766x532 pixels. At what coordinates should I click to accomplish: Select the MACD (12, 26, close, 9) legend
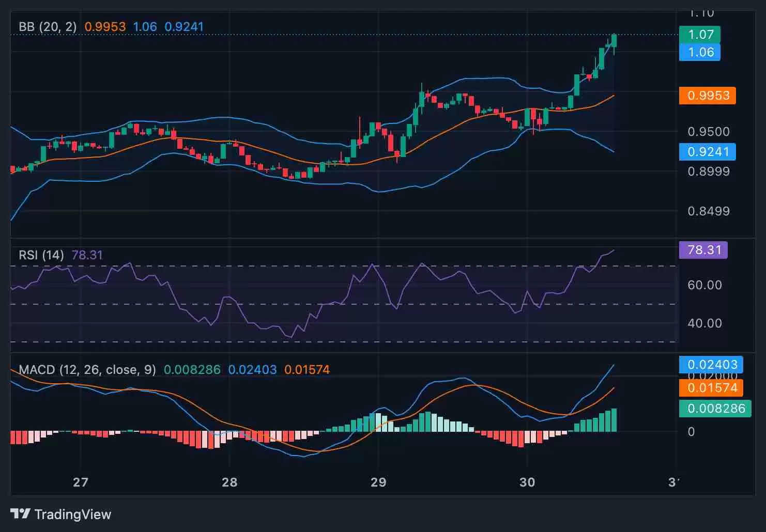[x=87, y=370]
